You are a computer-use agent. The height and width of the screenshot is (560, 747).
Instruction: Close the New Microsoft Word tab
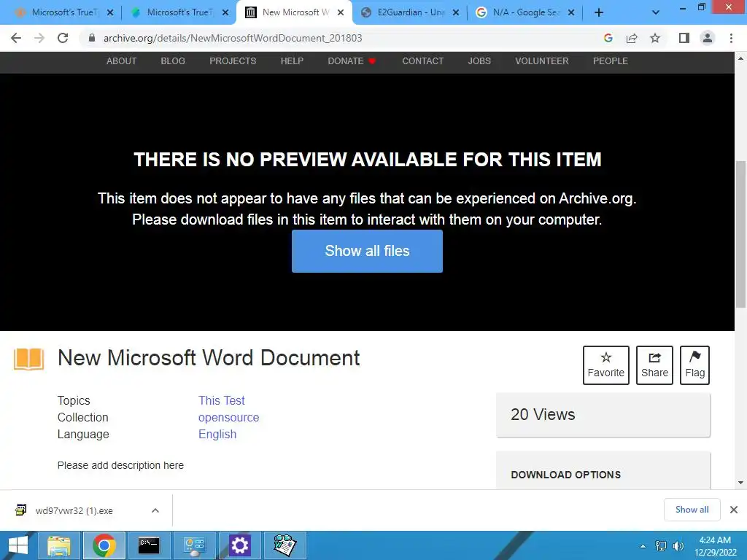(x=341, y=13)
